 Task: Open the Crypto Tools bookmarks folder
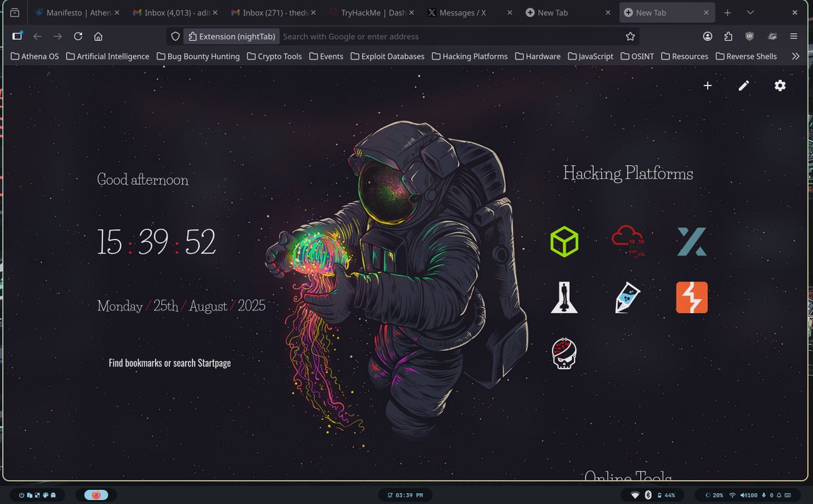point(274,56)
